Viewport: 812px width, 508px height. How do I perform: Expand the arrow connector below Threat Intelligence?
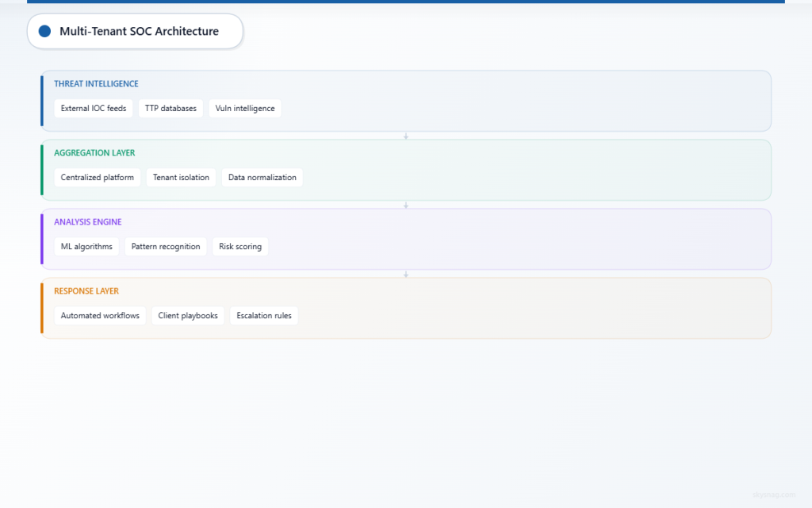click(406, 135)
